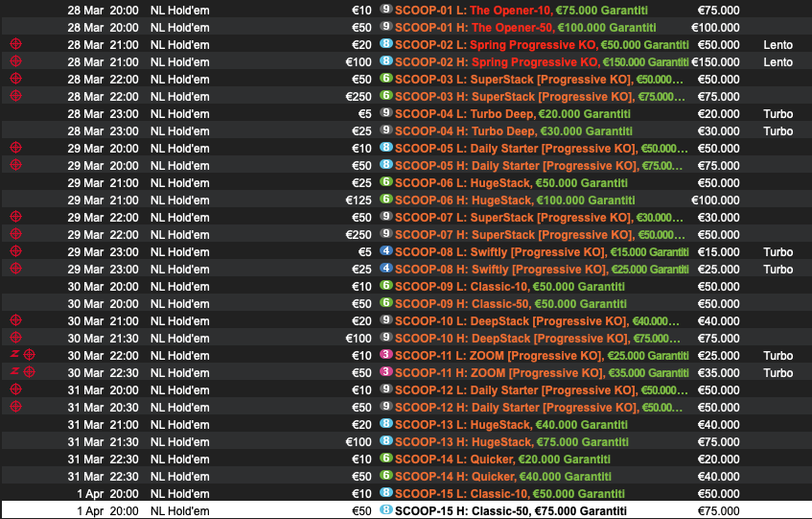
Task: Click the blue 8-max badge on SCOOP-13 L HugeStack
Action: click(385, 423)
